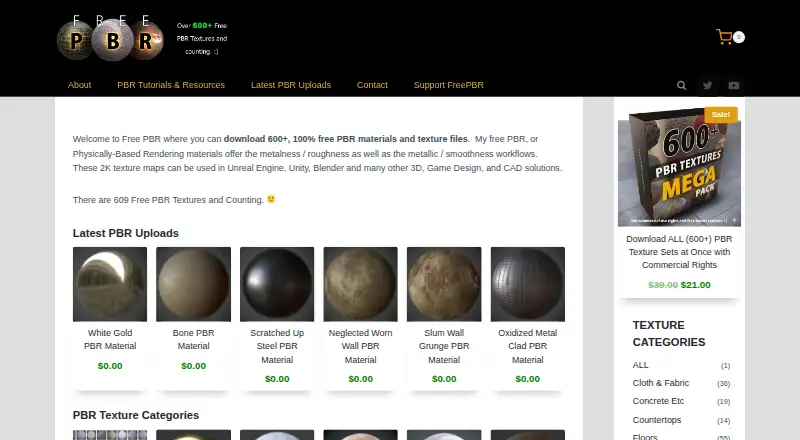Open the YouTube icon link
Image resolution: width=800 pixels, height=440 pixels.
[734, 86]
